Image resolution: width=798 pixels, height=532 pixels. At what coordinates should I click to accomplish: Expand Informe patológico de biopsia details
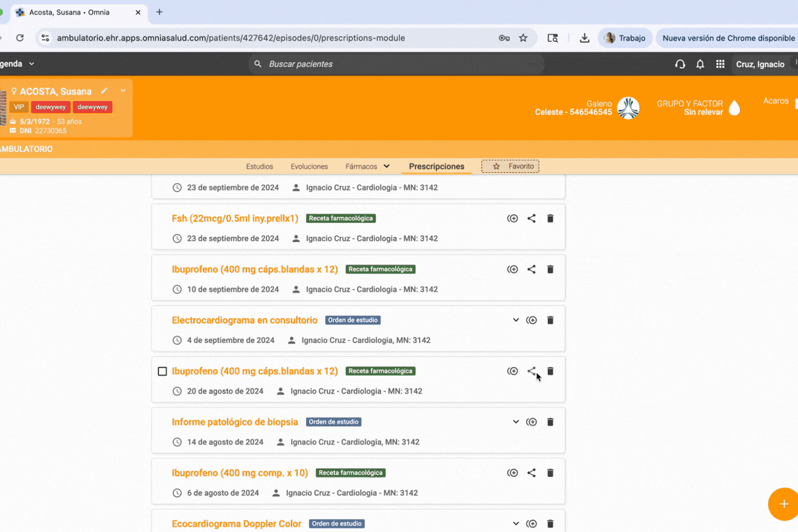pyautogui.click(x=515, y=422)
